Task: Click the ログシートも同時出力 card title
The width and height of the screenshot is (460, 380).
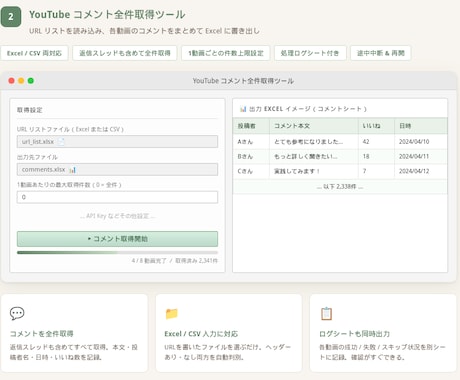Action: tap(354, 334)
